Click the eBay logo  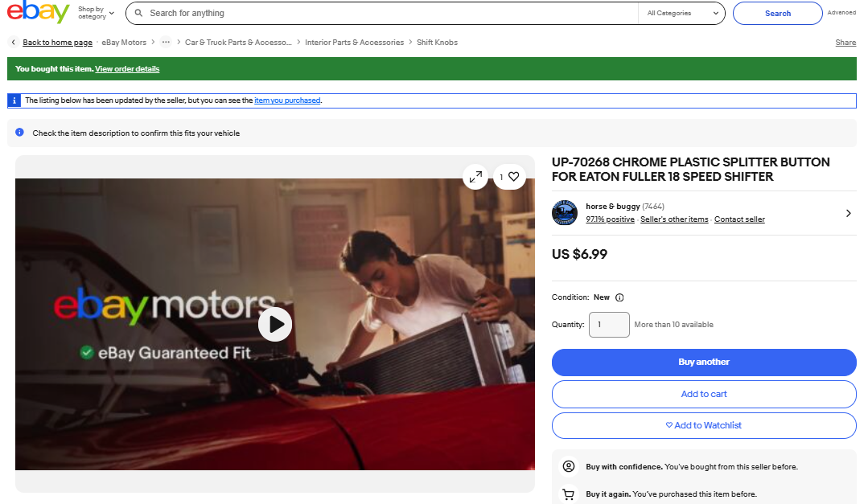coord(38,12)
